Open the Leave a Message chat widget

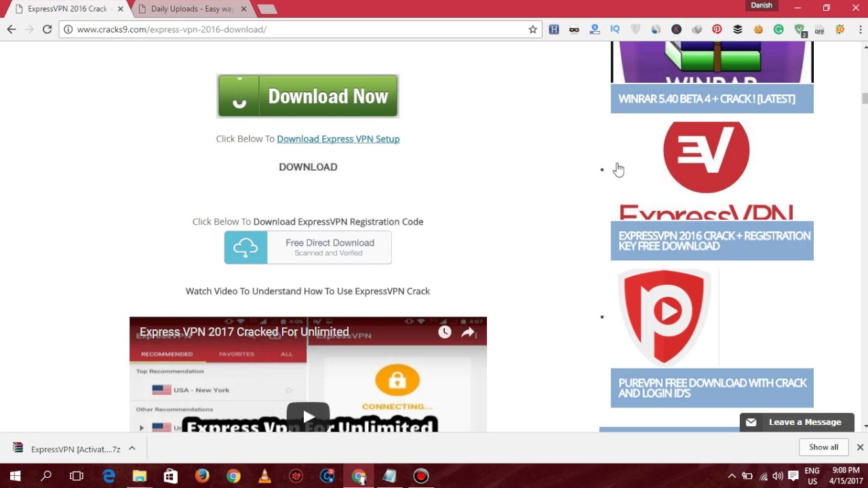[797, 422]
